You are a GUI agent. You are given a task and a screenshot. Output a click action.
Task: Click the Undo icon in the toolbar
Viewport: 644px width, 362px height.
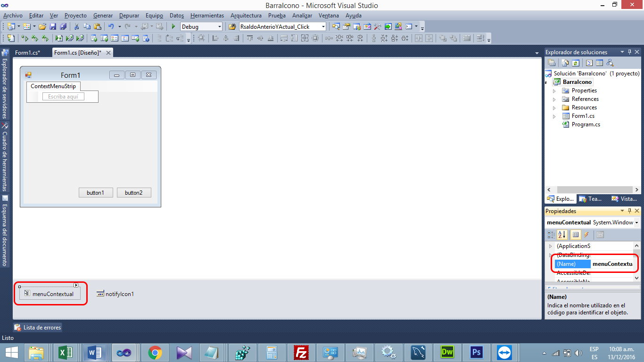click(111, 26)
